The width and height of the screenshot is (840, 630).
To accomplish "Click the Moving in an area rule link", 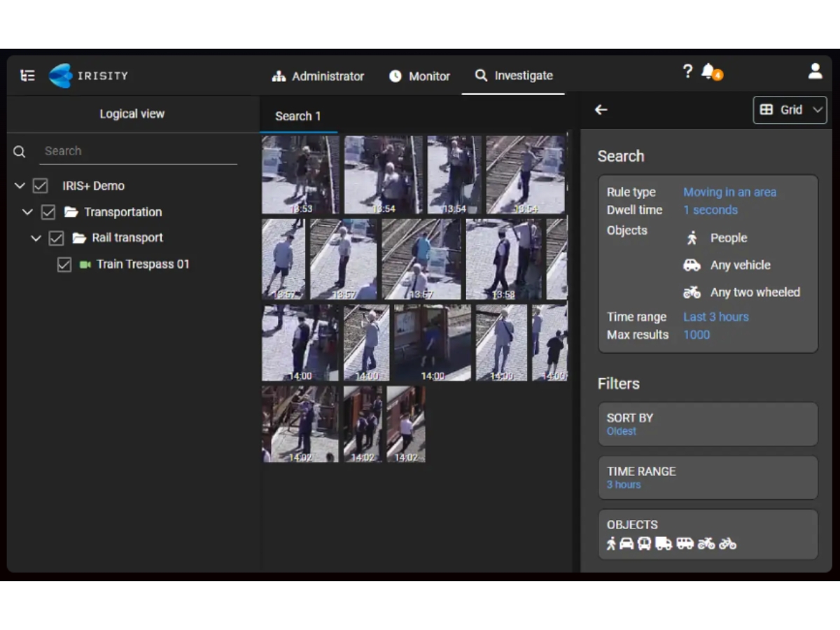I will pyautogui.click(x=729, y=192).
